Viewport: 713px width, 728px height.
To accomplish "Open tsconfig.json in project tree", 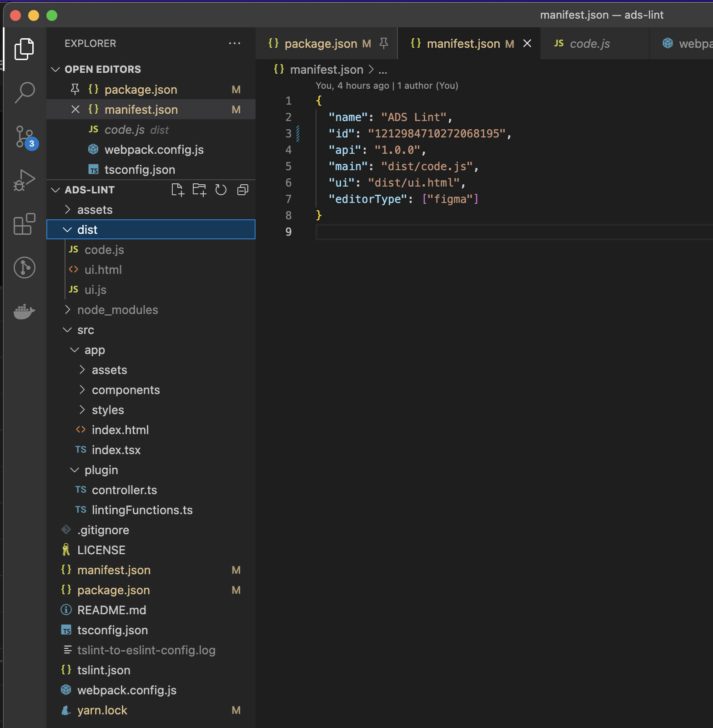I will pos(151,630).
